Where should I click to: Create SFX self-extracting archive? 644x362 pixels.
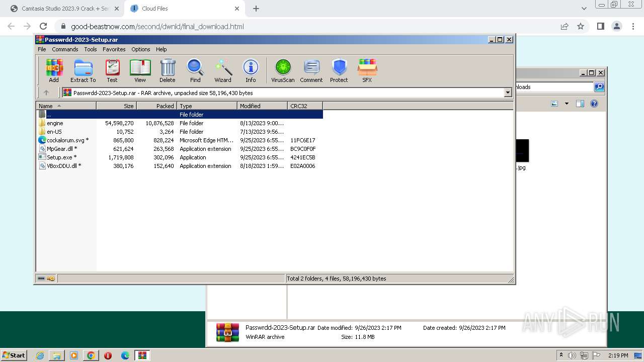click(x=367, y=70)
